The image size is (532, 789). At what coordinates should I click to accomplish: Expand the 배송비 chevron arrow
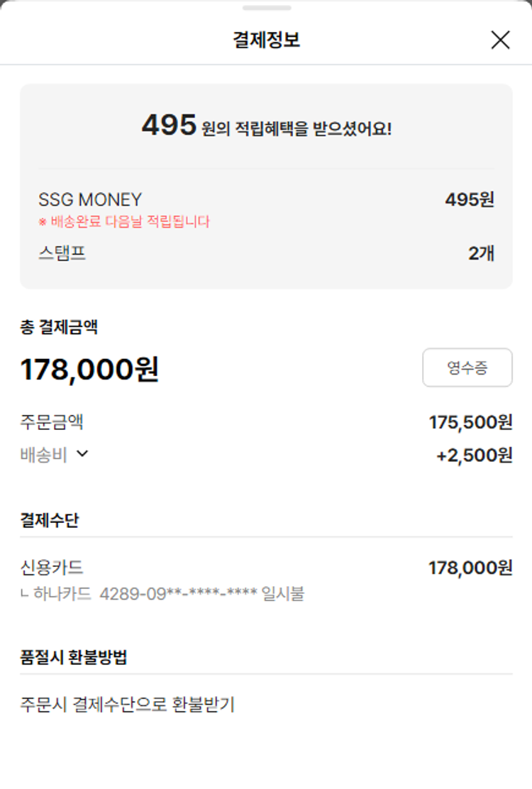(x=82, y=454)
